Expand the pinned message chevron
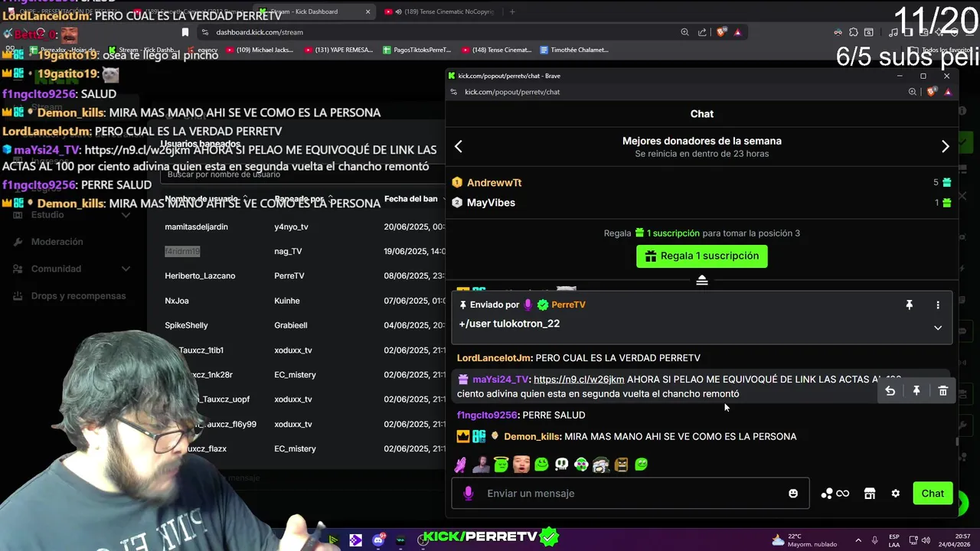The image size is (980, 551). click(937, 328)
